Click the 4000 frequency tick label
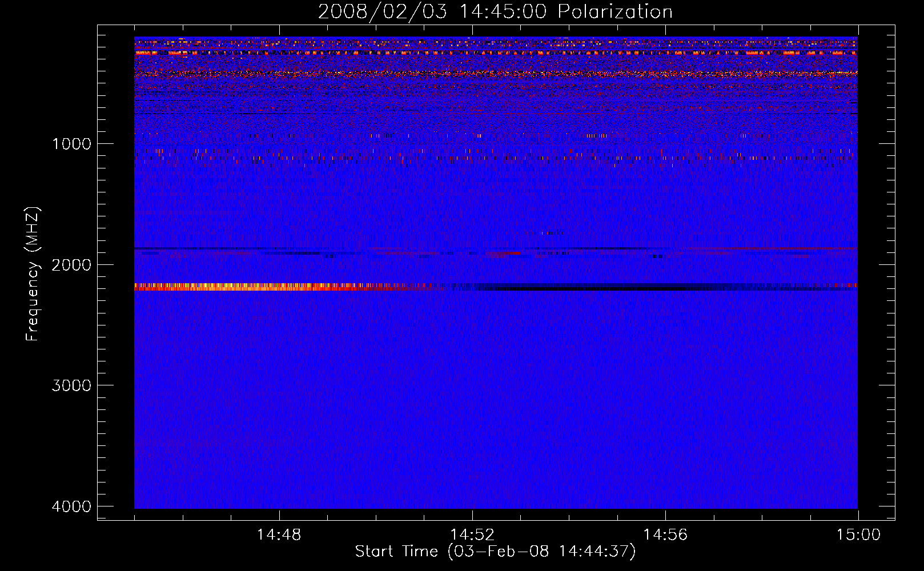924x571 pixels. pyautogui.click(x=71, y=506)
